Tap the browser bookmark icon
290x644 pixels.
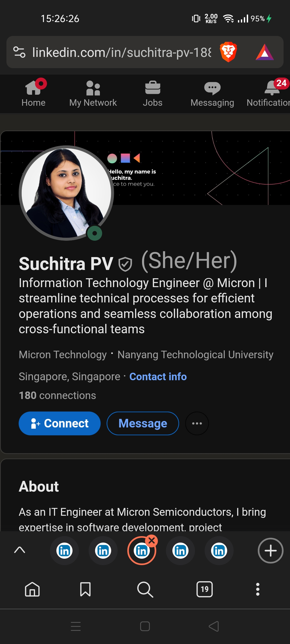point(85,589)
